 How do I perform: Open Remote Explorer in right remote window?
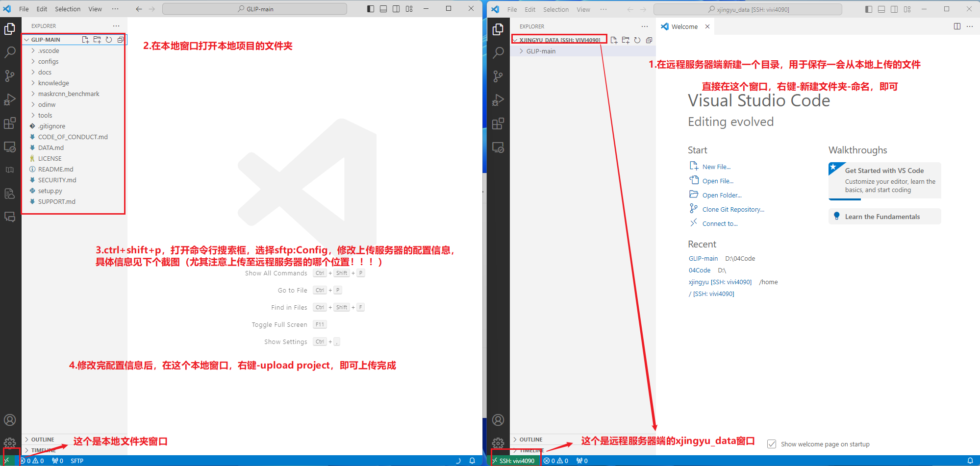tap(498, 147)
